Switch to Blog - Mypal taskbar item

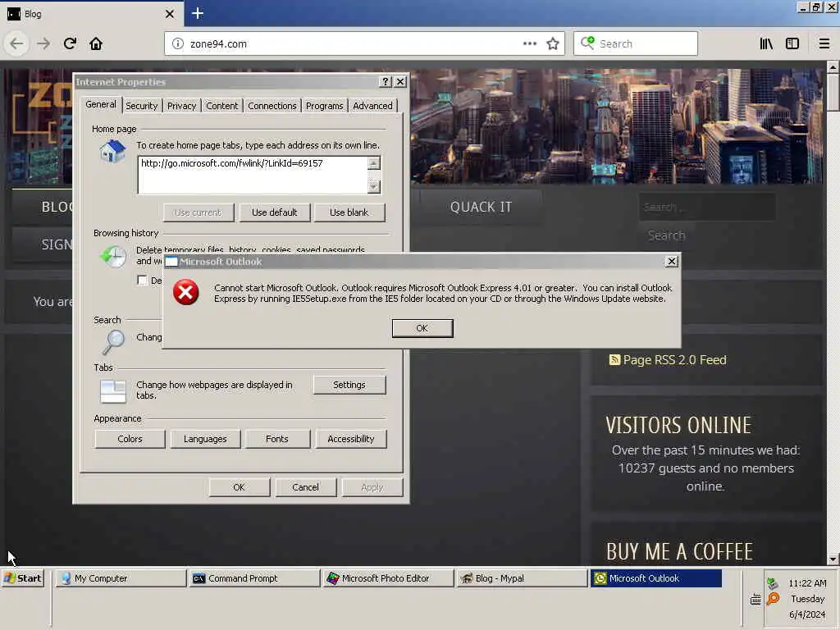click(x=522, y=578)
